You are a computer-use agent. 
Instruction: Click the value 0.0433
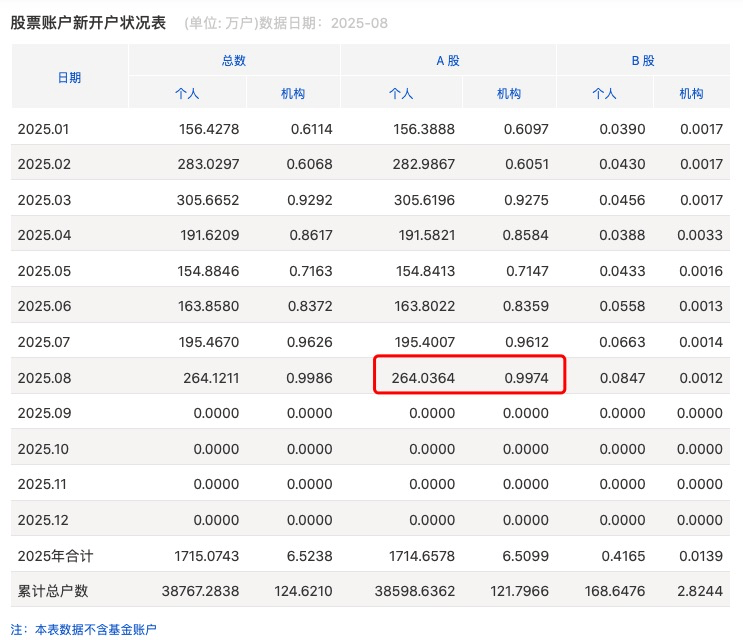pyautogui.click(x=622, y=271)
